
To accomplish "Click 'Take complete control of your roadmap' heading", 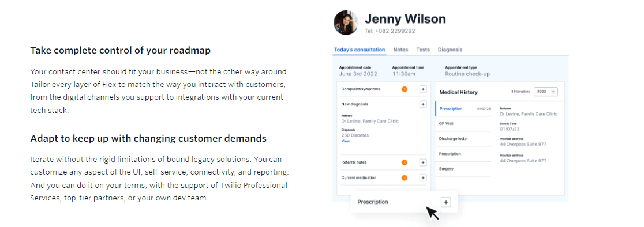I will (x=121, y=50).
